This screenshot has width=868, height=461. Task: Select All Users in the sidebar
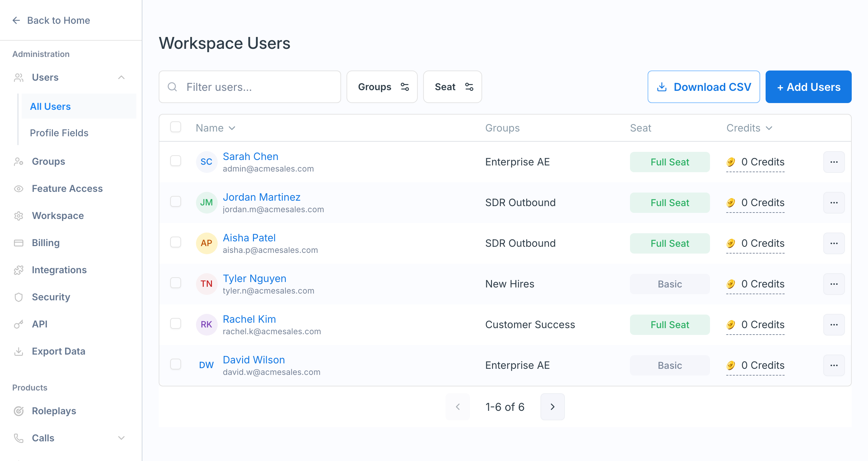pos(79,106)
